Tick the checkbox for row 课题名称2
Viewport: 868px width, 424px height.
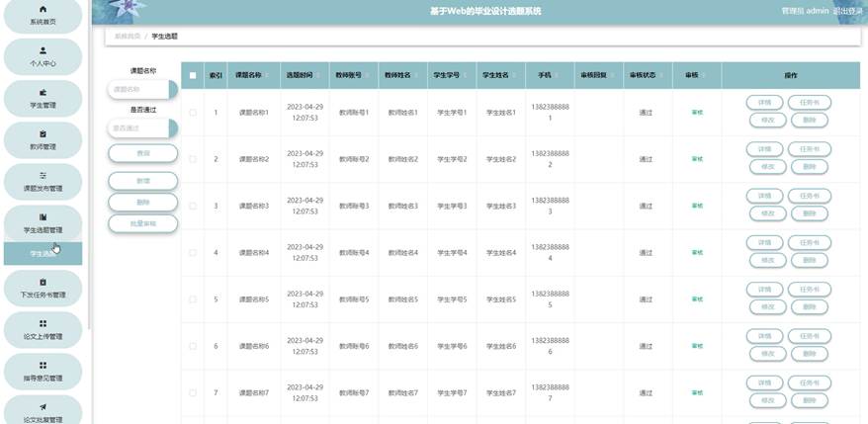point(193,159)
